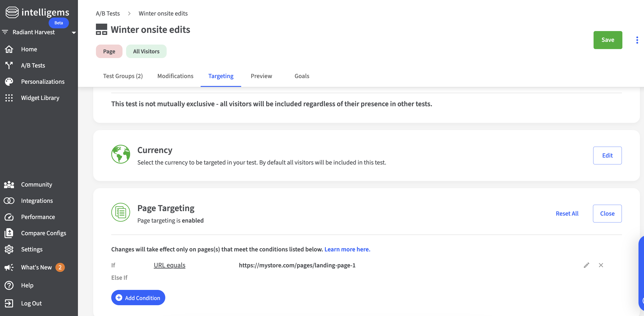This screenshot has width=644, height=316.
Task: Click Edit in the Currency section
Action: [x=607, y=155]
